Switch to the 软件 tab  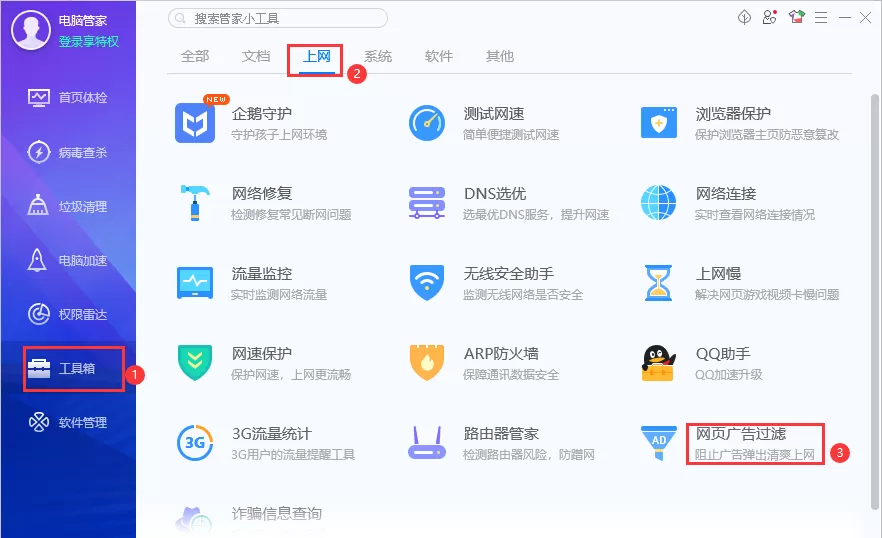point(439,56)
